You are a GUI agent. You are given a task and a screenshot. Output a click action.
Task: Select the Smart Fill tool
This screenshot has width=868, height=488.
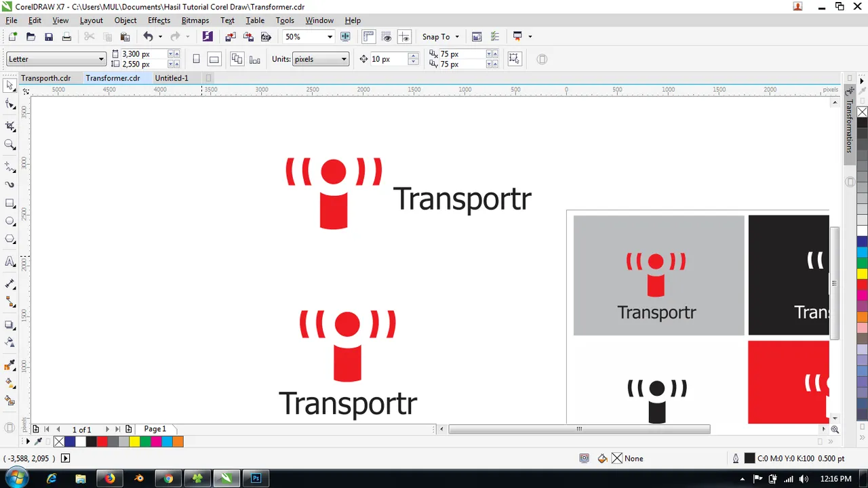[10, 401]
